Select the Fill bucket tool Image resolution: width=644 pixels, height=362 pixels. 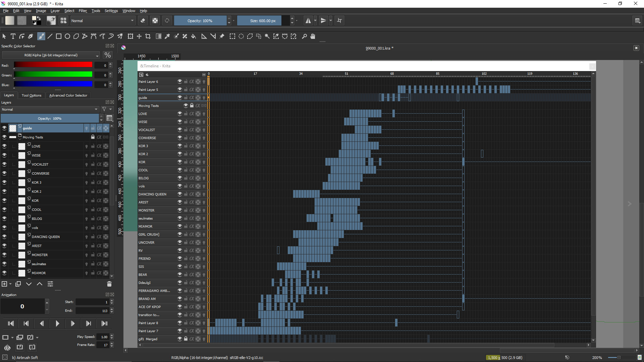coord(194,36)
